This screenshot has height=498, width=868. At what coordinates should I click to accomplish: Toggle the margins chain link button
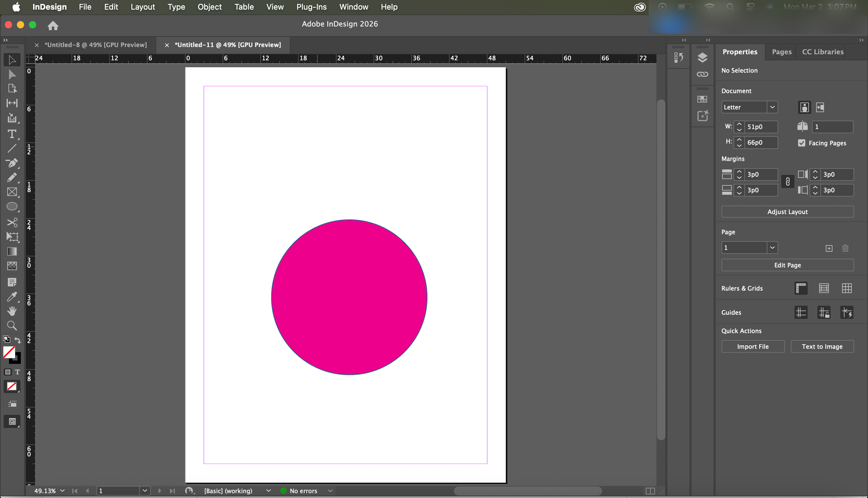788,182
